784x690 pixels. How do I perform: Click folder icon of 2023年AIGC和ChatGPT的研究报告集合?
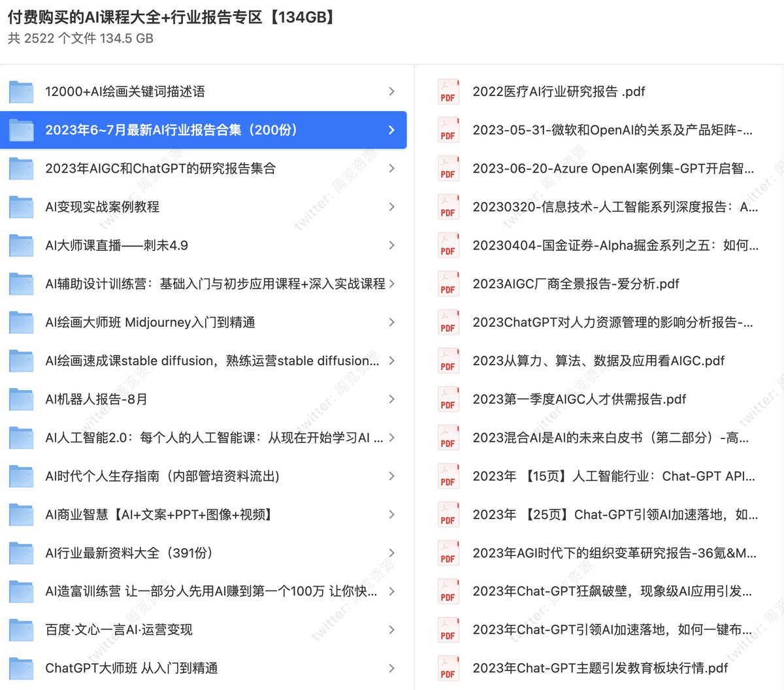[22, 169]
